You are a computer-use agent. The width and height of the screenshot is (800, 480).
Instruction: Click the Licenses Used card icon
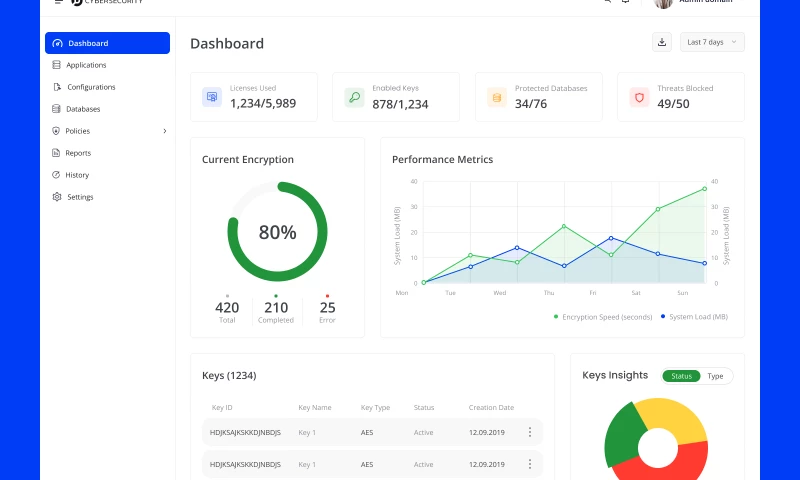211,97
